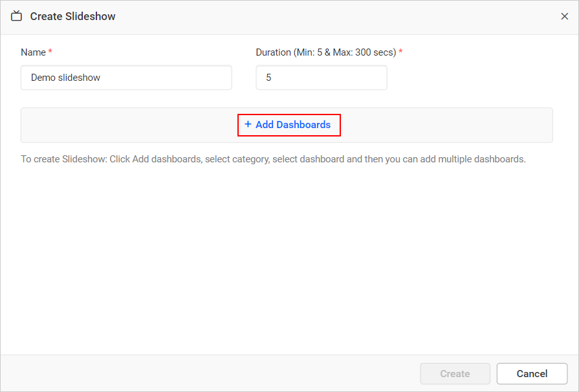Place cursor in the Name input field
This screenshot has width=579, height=392.
point(126,77)
